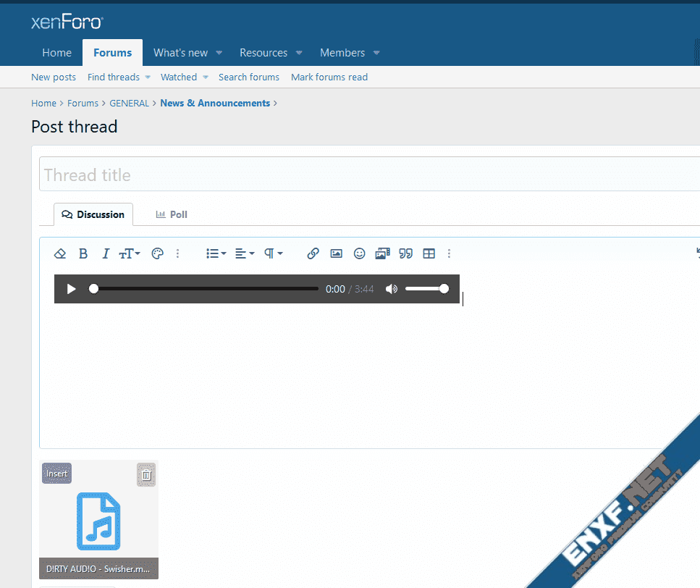700x588 pixels.
Task: Click the Insert image icon
Action: (336, 253)
